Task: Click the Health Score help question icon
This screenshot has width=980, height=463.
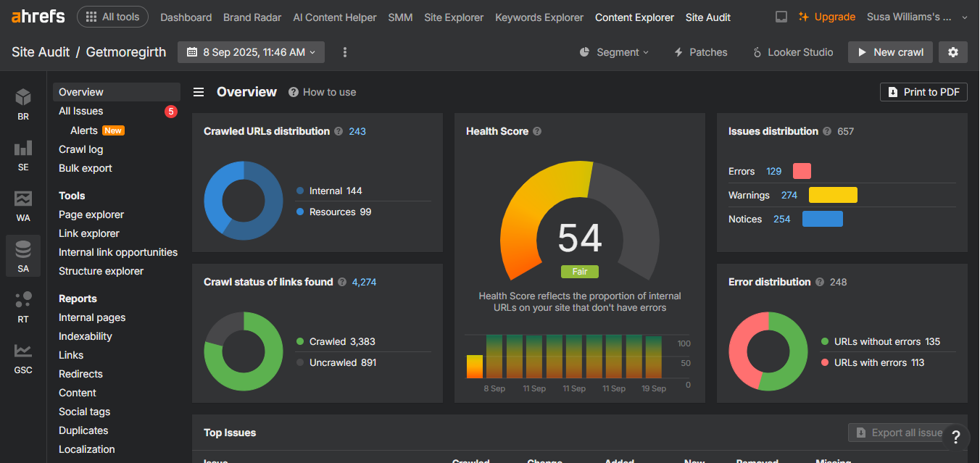Action: [x=537, y=131]
